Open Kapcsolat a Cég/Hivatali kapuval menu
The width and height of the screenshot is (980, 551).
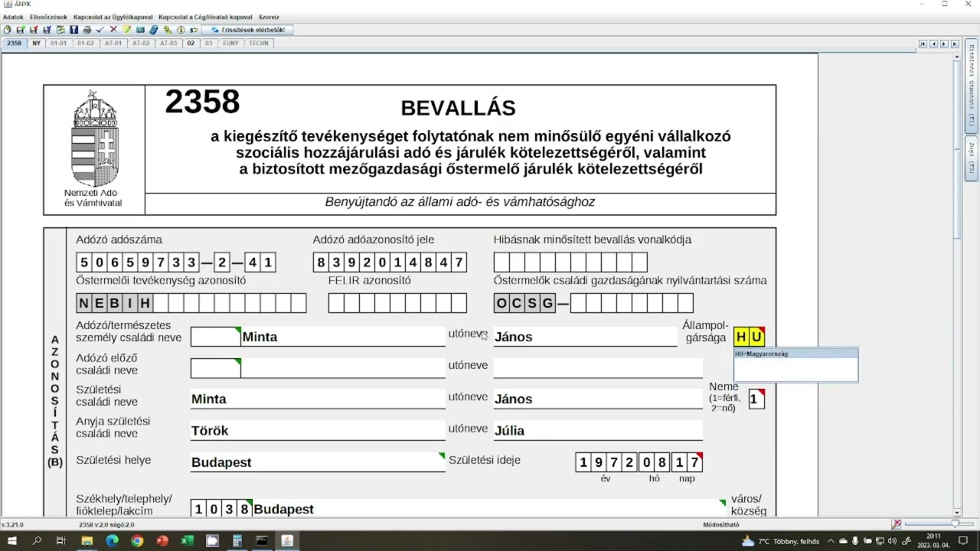(205, 17)
